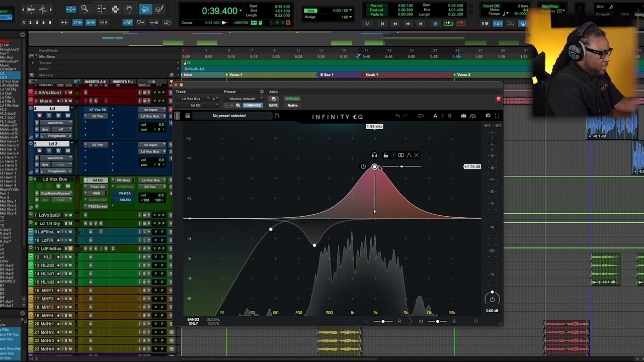Solo the Ld Vox Bus track

click(58, 187)
